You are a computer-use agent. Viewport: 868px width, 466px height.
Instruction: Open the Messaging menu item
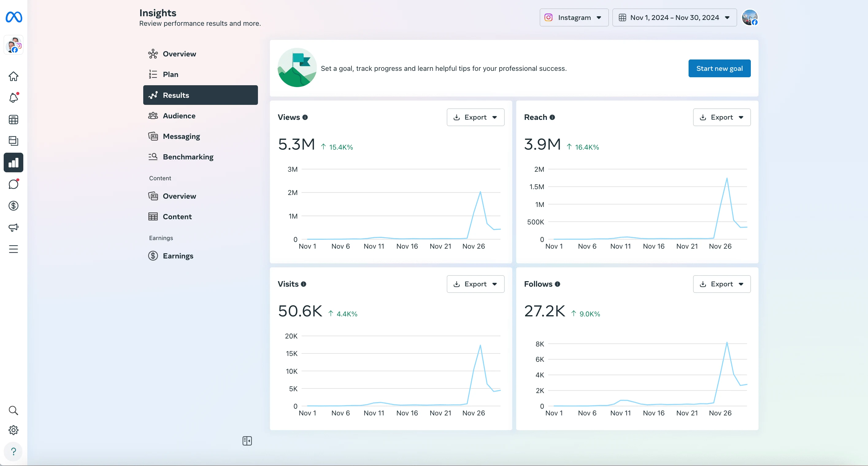coord(201,136)
